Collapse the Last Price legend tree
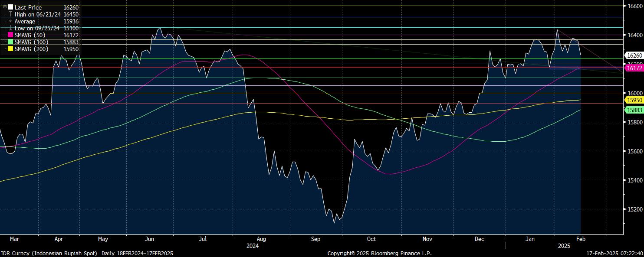This screenshot has height=257, width=644. [5, 7]
